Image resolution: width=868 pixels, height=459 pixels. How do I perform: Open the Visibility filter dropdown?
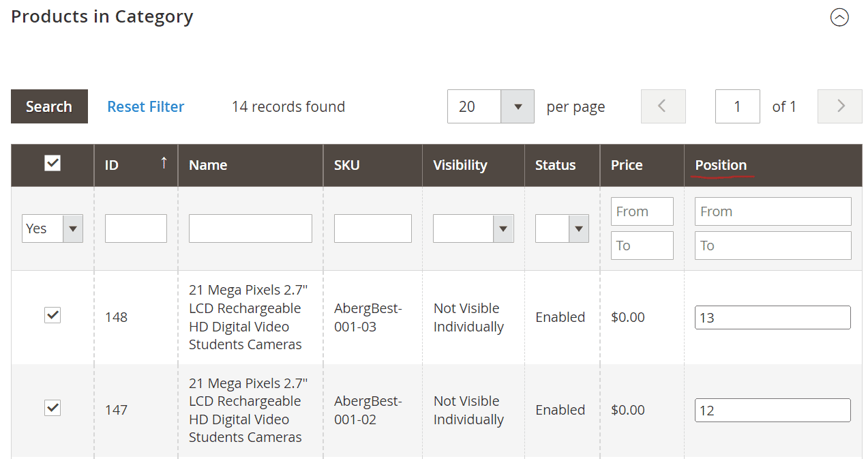(x=473, y=228)
